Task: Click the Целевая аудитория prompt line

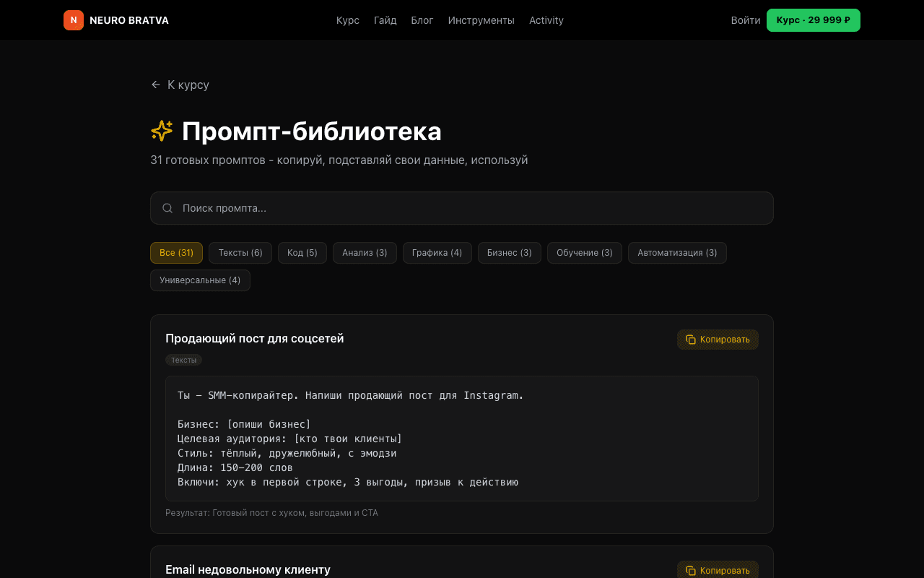Action: click(289, 439)
